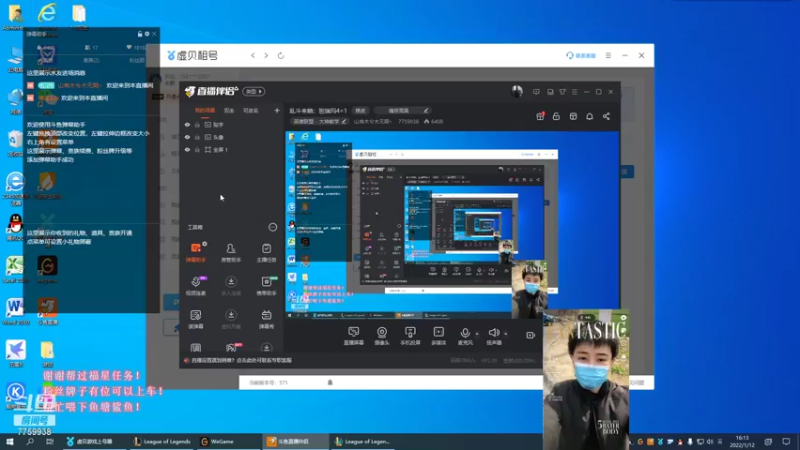The width and height of the screenshot is (800, 450).
Task: Open the 弹幕助手 tool in toolbox
Action: pyautogui.click(x=196, y=253)
